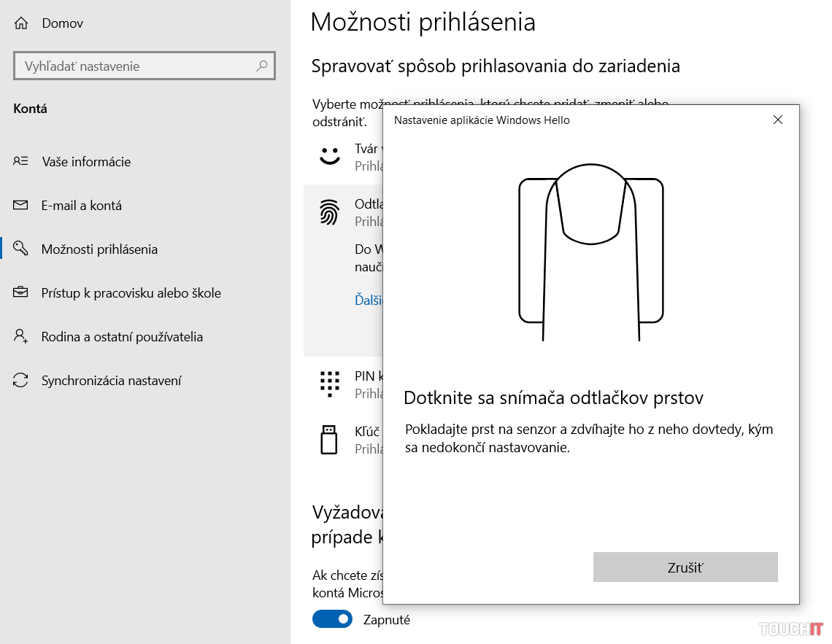Click the key icon for Možnosti prihlásenia
832x644 pixels.
pyautogui.click(x=20, y=248)
